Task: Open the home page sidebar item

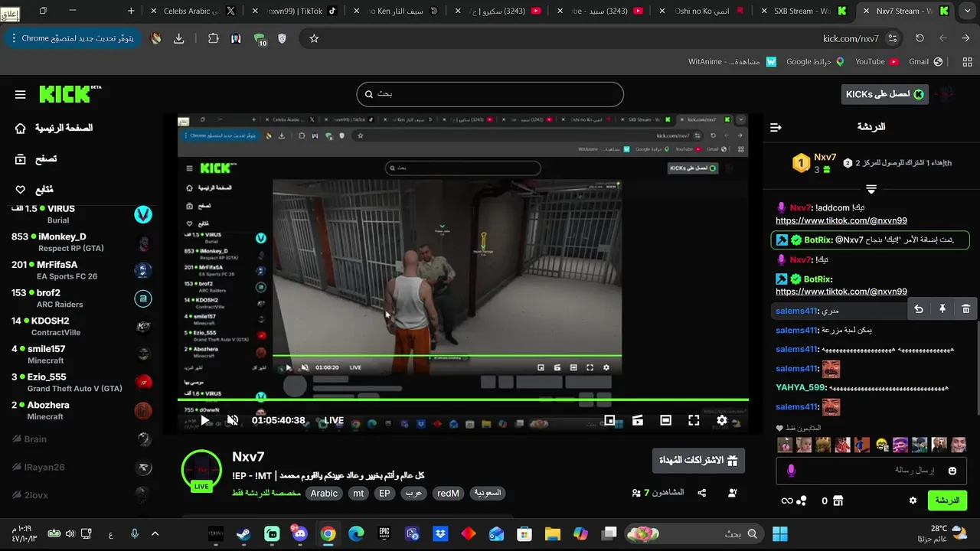Action: (54, 128)
